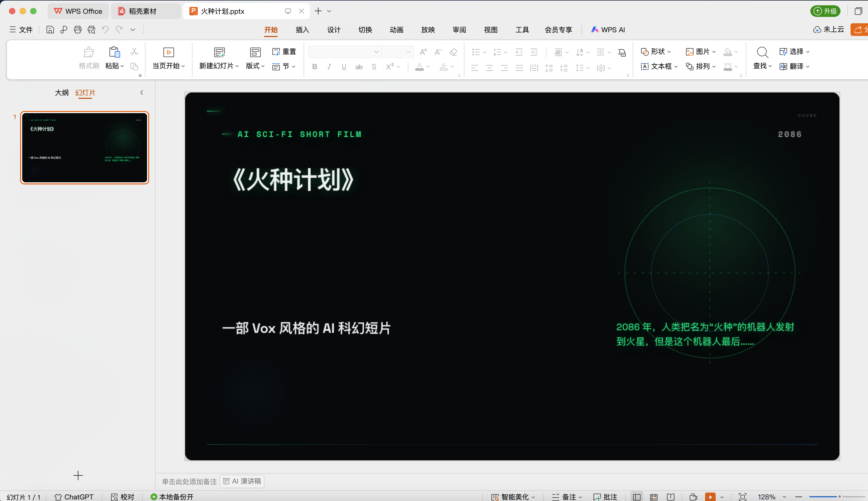Click the Copy icon below scissors

pyautogui.click(x=134, y=66)
